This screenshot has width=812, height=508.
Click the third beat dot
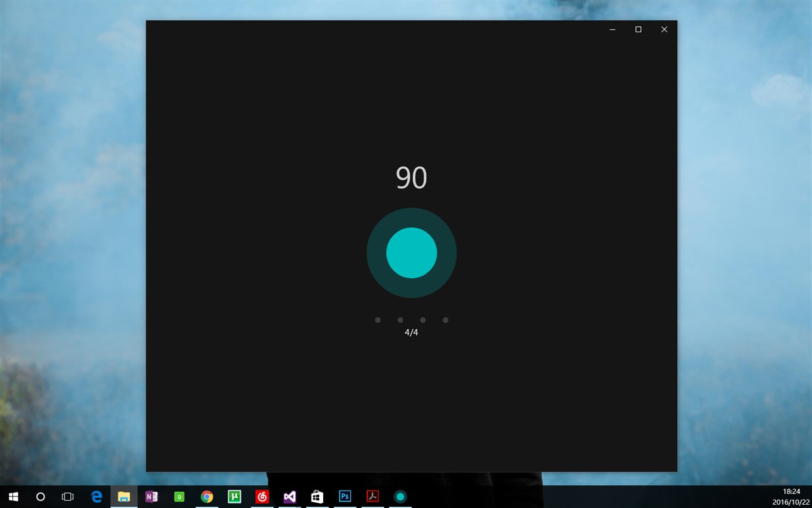coord(423,320)
